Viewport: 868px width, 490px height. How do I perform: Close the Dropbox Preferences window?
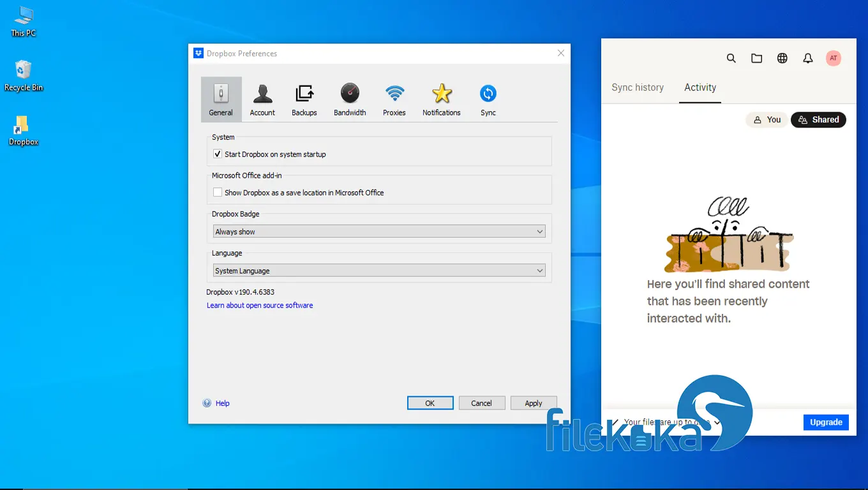[x=561, y=53]
